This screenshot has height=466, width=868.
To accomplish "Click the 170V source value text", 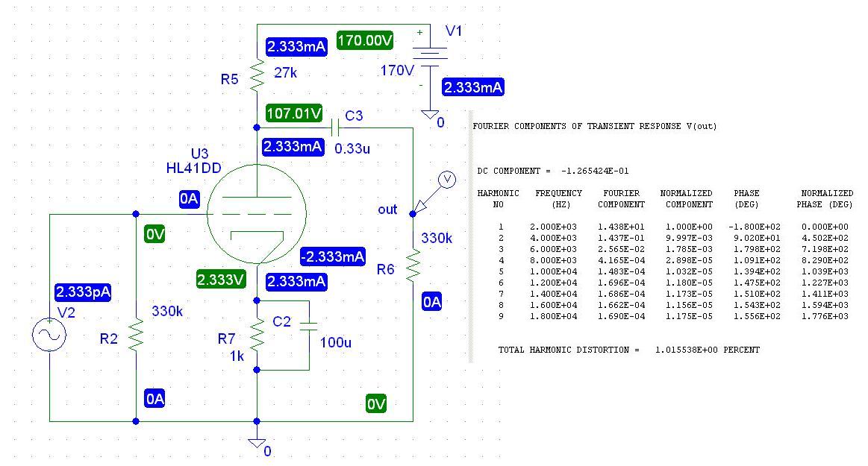I will pyautogui.click(x=397, y=71).
